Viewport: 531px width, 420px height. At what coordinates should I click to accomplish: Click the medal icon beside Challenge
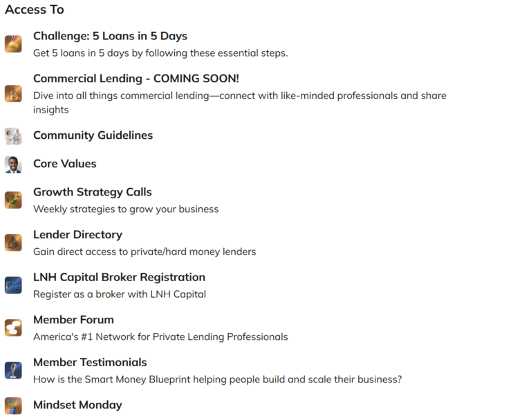coord(13,44)
